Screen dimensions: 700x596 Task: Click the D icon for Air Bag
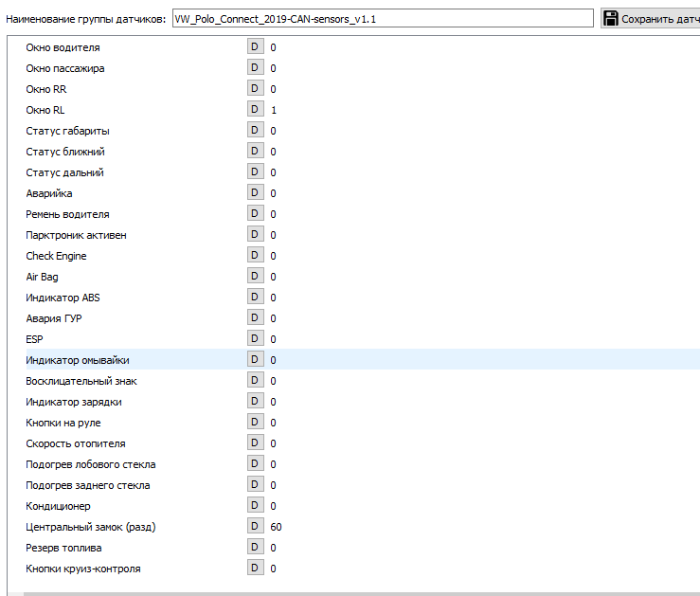pyautogui.click(x=254, y=276)
